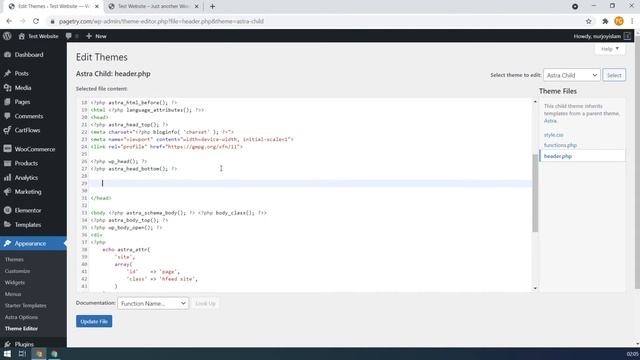Open the WordPress logo menu

coord(7,36)
